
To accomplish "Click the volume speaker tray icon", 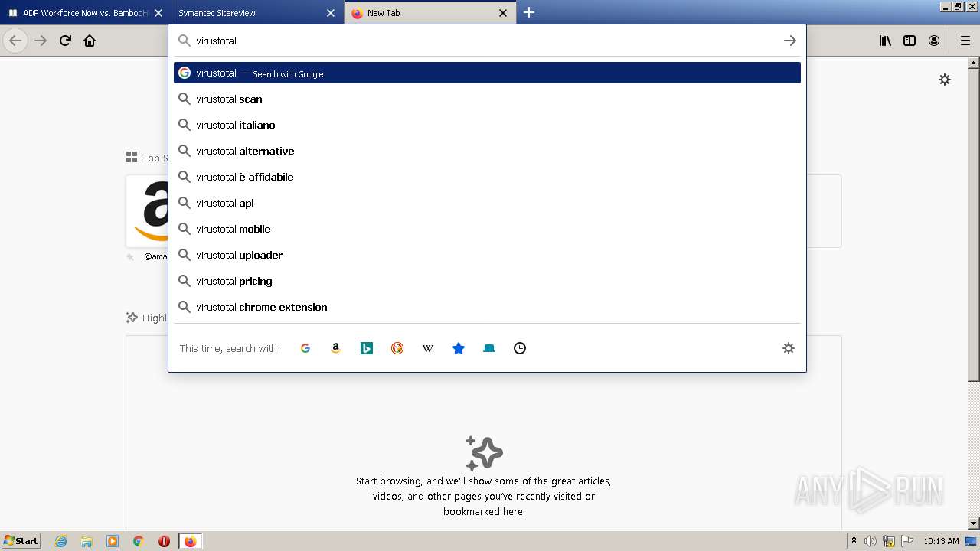I will tap(871, 541).
